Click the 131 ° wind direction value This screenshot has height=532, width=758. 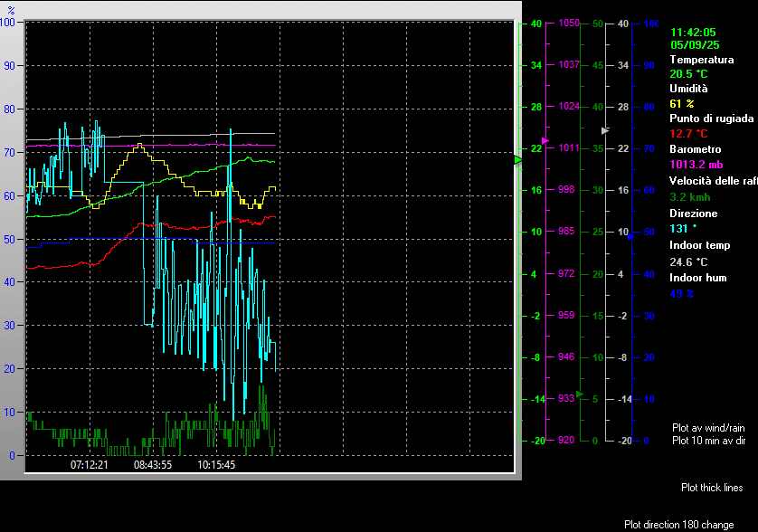click(683, 229)
